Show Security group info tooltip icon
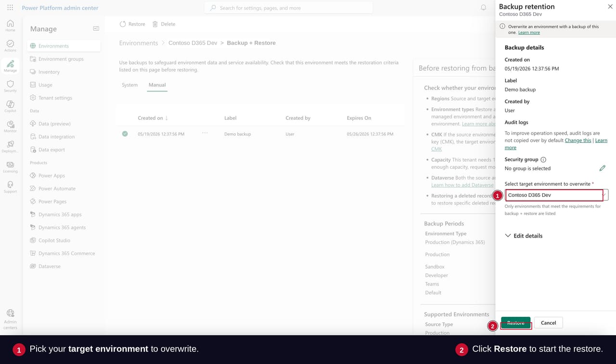616x364 pixels. coord(543,160)
